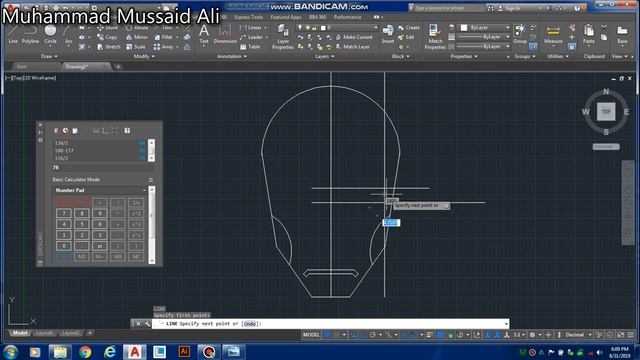Open Layer Properties manager
This screenshot has width=640, height=360.
click(x=283, y=37)
